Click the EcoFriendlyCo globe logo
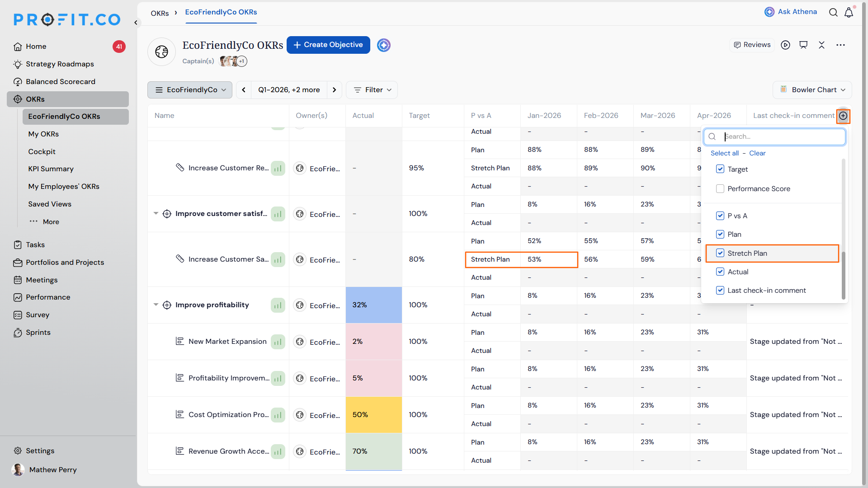868x488 pixels. coord(161,52)
